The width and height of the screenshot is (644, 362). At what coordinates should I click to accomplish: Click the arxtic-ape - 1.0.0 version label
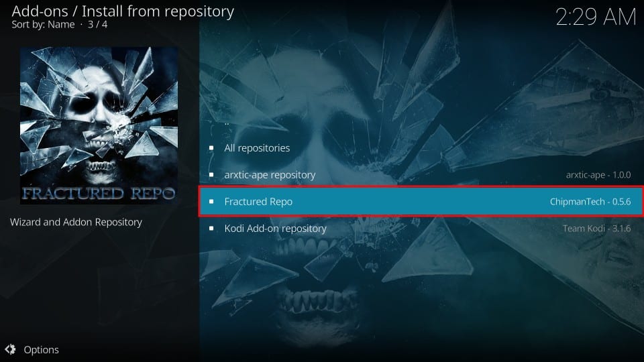598,175
